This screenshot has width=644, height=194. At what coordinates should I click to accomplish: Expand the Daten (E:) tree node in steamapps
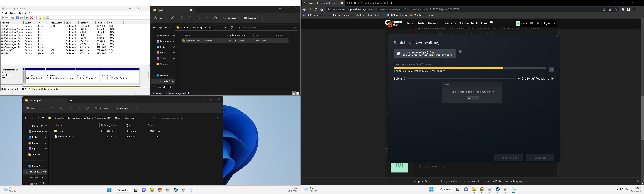(27, 178)
